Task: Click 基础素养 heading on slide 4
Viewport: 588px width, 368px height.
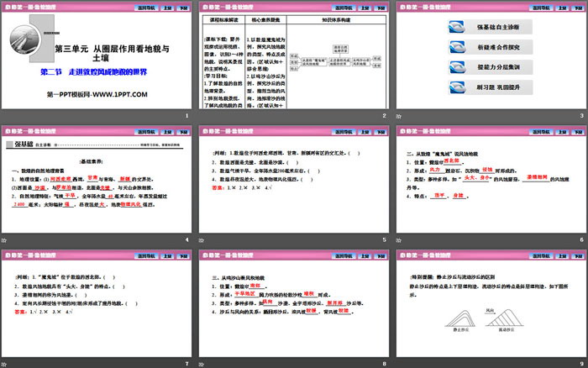Action: [x=92, y=161]
